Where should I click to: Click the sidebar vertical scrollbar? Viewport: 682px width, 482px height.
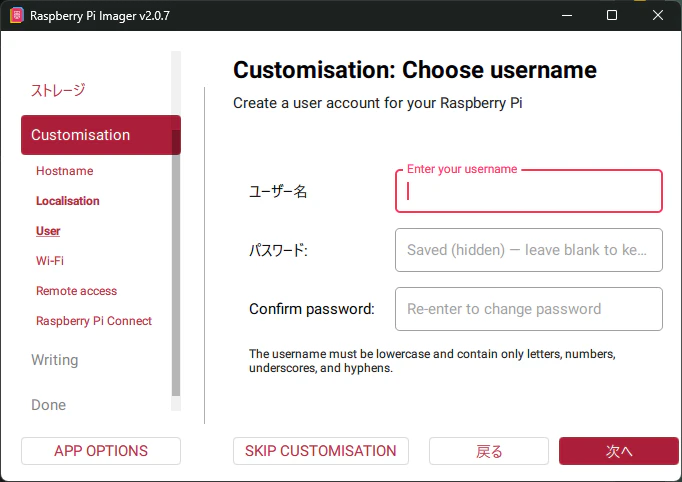tap(176, 263)
